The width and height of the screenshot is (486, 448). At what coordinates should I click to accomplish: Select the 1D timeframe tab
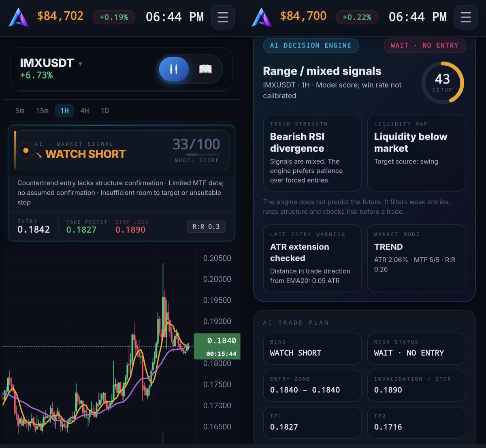[105, 110]
